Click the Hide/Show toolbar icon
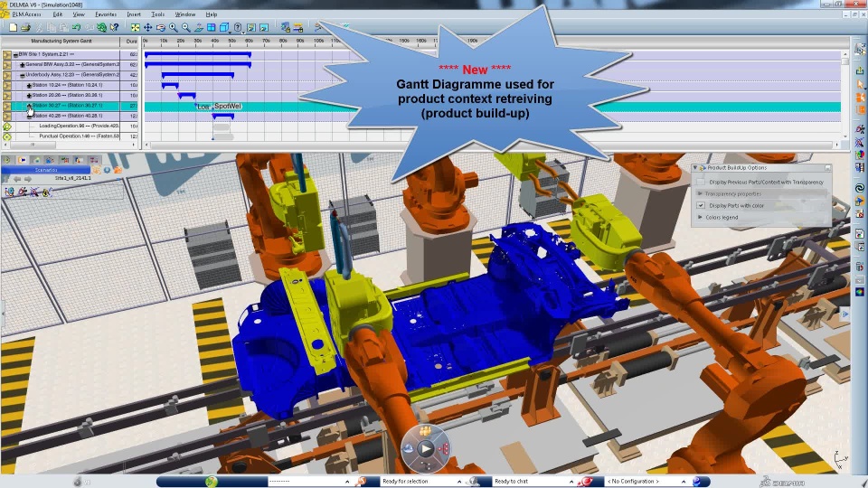This screenshot has height=488, width=868. pos(251,27)
